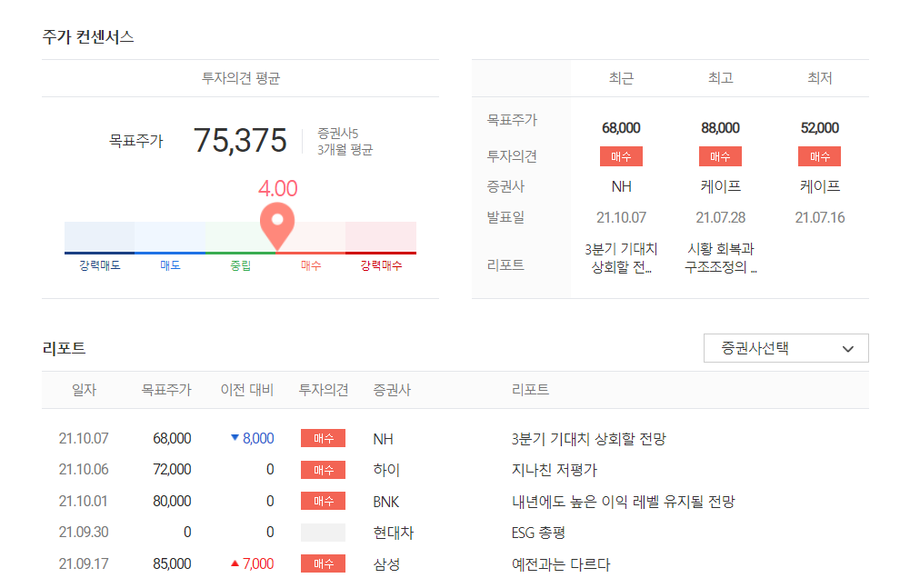This screenshot has width=900, height=588.
Task: Open report 3분기 기대치 상회할 전망
Action: (588, 439)
